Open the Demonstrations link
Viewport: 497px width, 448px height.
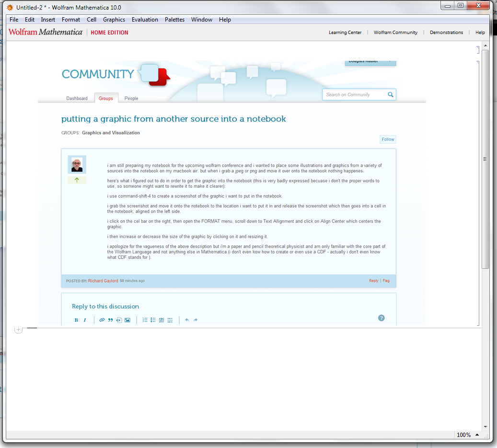tap(446, 32)
